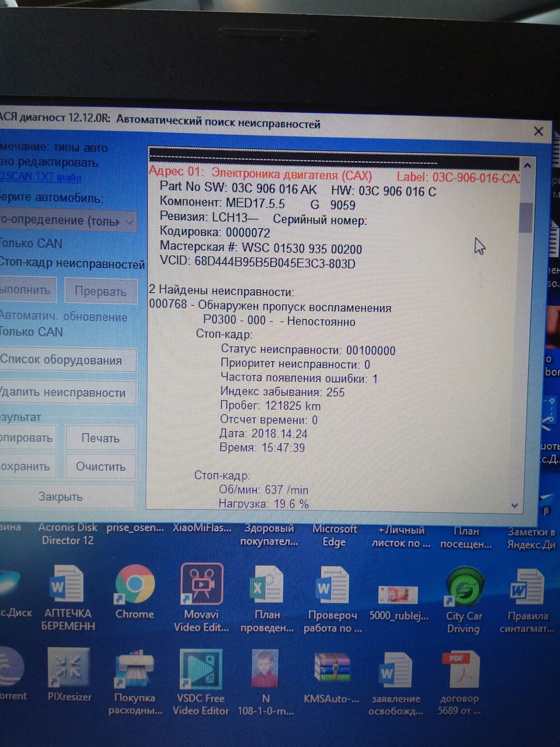
Task: Toggle Стоп-кадр неисправностей option
Action: (72, 264)
